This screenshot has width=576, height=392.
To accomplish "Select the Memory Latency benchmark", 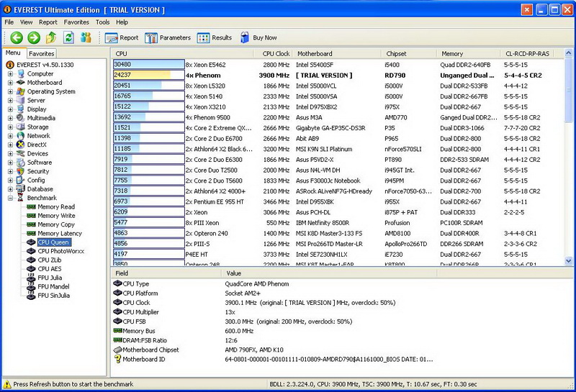I will [60, 234].
